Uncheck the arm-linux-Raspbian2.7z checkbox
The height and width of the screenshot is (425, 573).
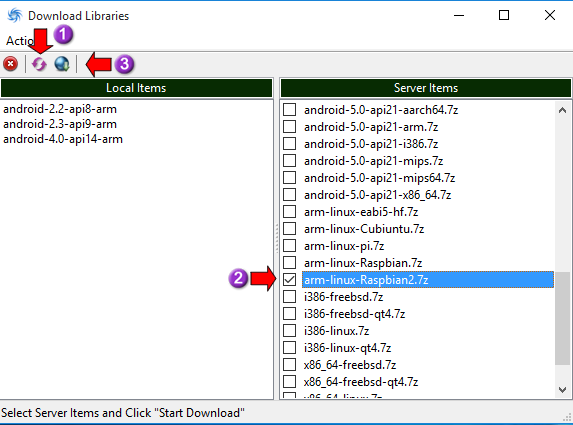[289, 280]
